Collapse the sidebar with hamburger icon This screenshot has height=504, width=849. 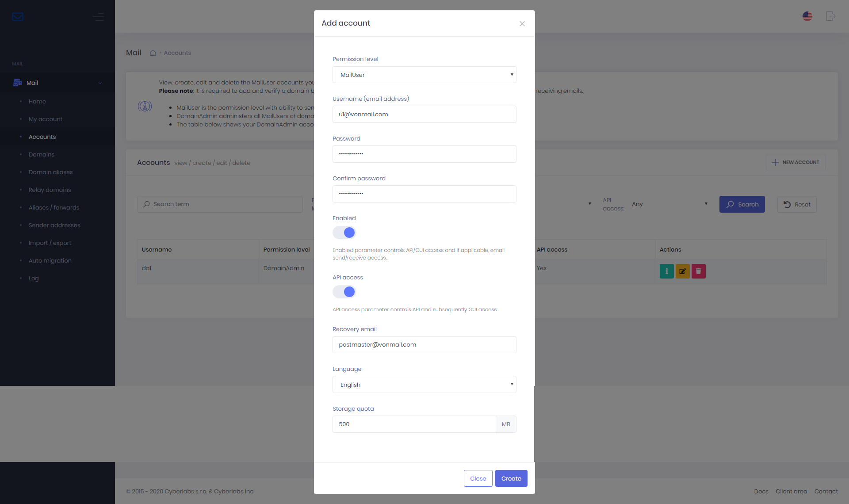pyautogui.click(x=98, y=17)
